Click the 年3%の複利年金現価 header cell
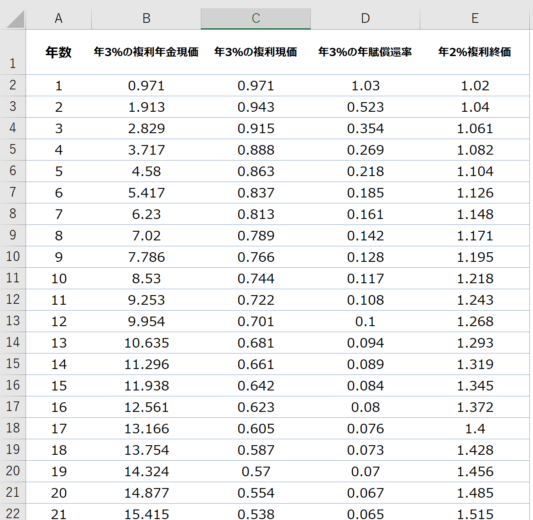The width and height of the screenshot is (533, 520). [146, 52]
